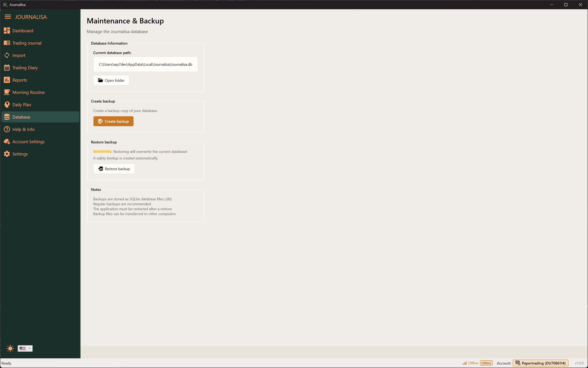588x368 pixels.
Task: Click the Maintenance & Backup heading
Action: (125, 21)
